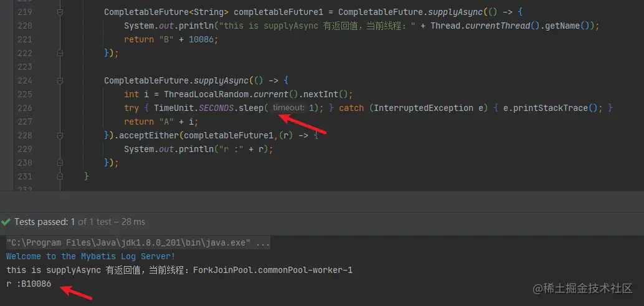Click 'Welcome to the Mybatis Log Server!' console line
Viewport: 644px width, 306px height.
pos(90,256)
